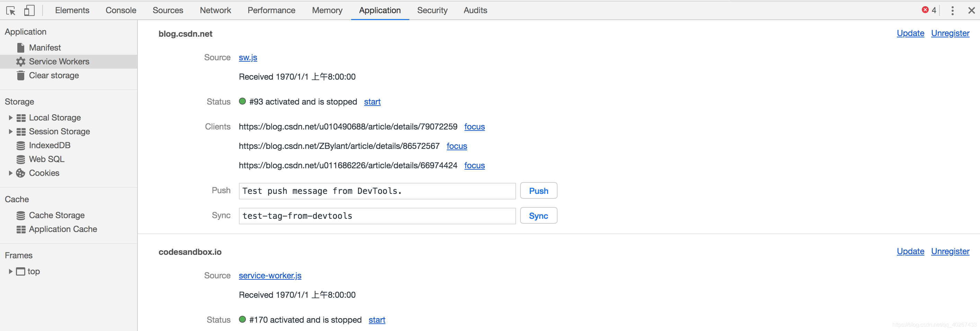The height and width of the screenshot is (331, 980).
Task: Switch to the Console tab
Action: coord(121,10)
